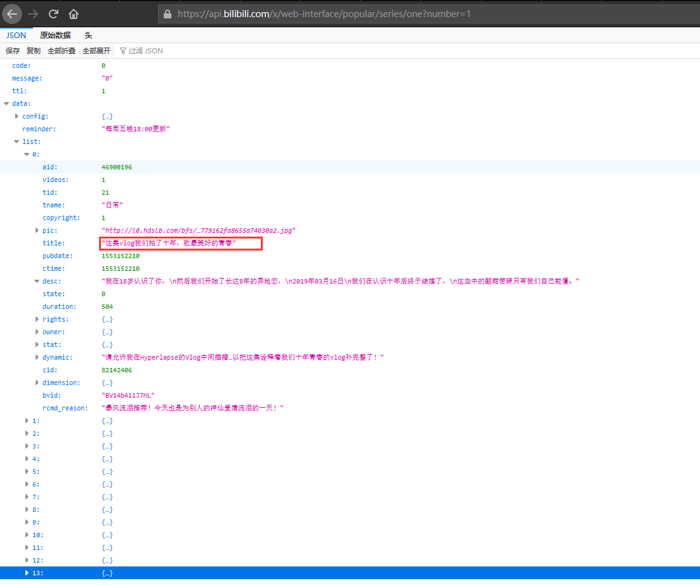The width and height of the screenshot is (700, 588).
Task: Click the code key row
Action: coord(22,65)
